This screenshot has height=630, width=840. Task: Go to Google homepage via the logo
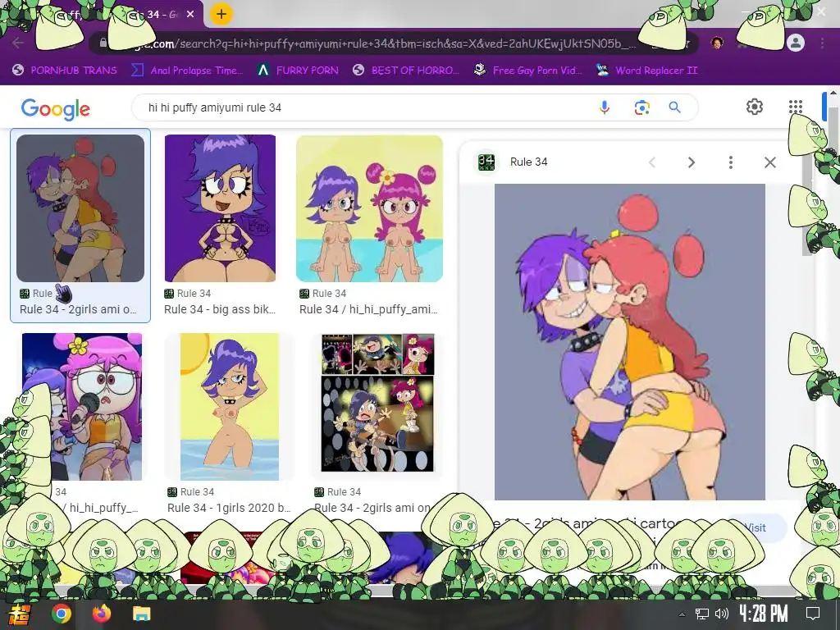pyautogui.click(x=56, y=109)
